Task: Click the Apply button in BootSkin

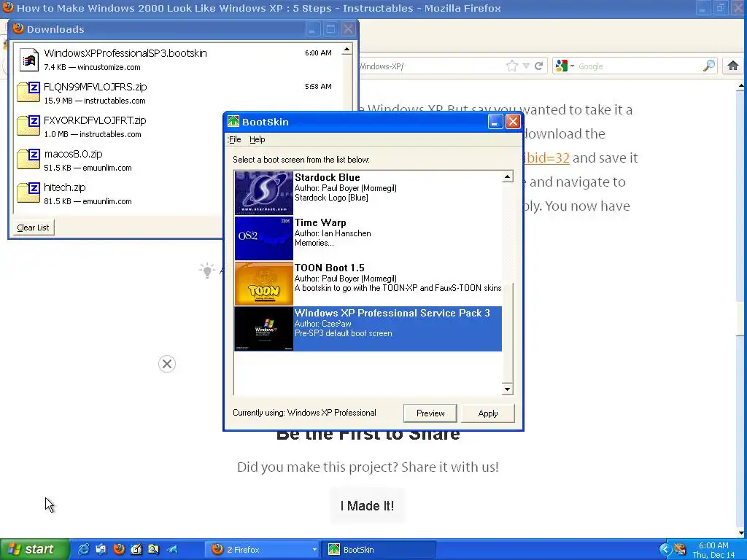Action: click(488, 413)
